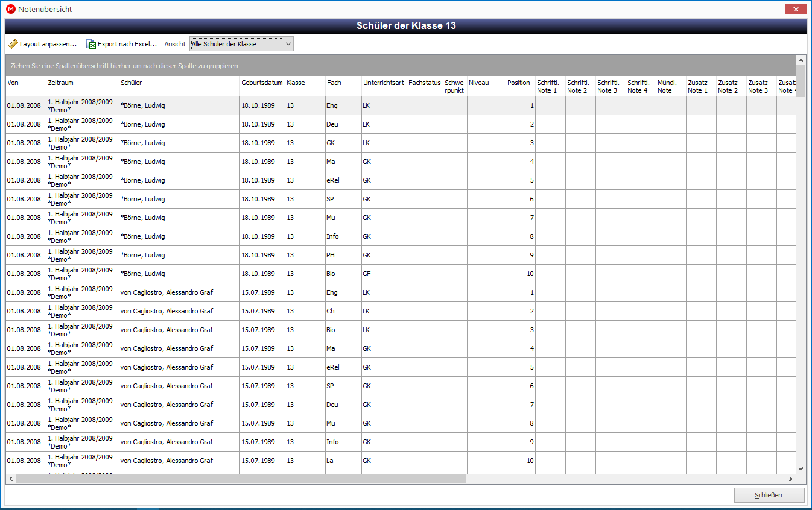The image size is (812, 510).
Task: Click the Niveau column header
Action: (x=486, y=86)
